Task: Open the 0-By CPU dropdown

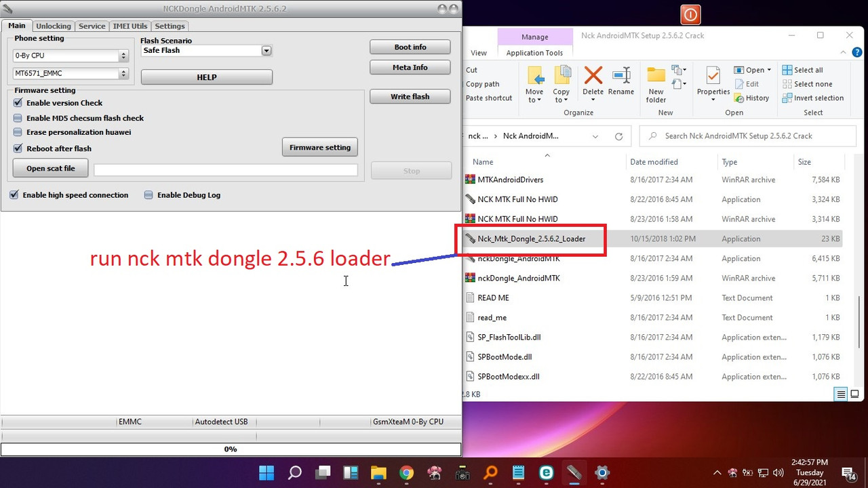Action: pos(123,56)
